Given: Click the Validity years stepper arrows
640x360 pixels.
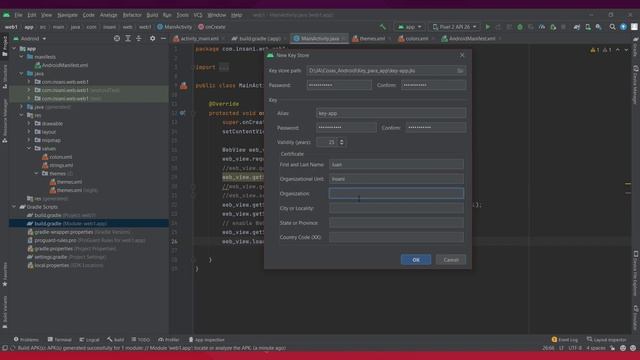Looking at the screenshot, I should point(342,142).
